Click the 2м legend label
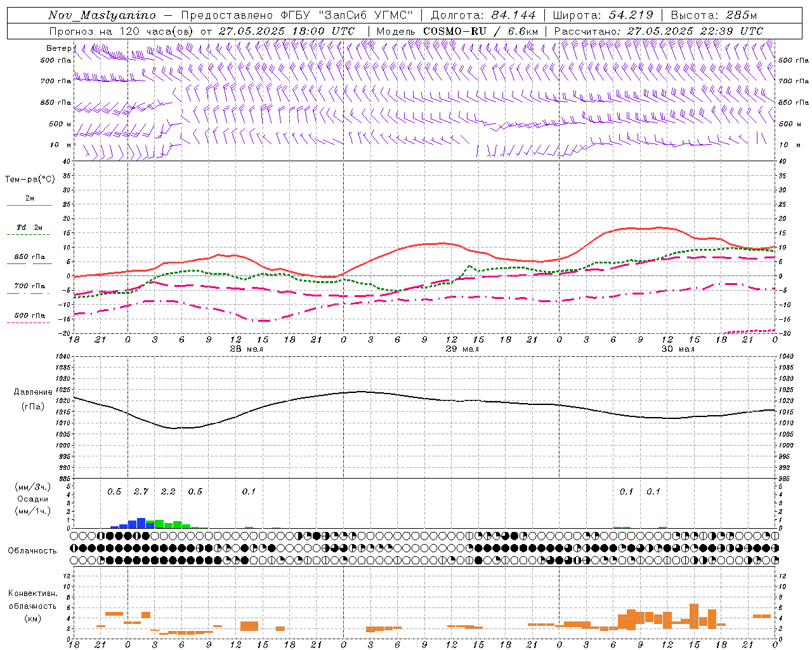The height and width of the screenshot is (650, 812). (x=30, y=199)
